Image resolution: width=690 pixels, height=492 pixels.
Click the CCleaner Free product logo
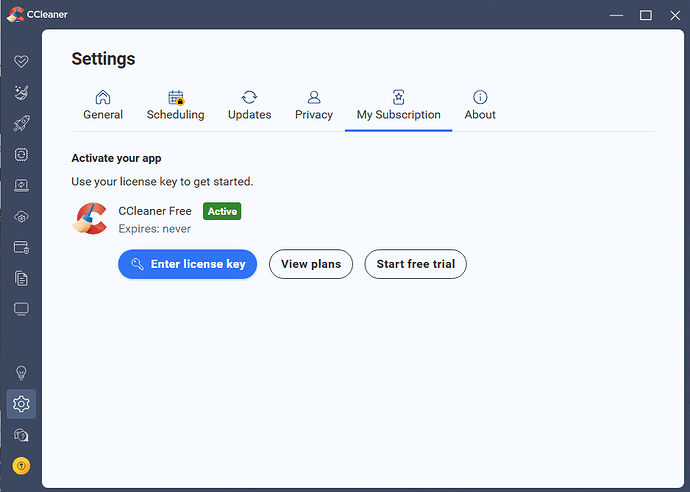90,219
